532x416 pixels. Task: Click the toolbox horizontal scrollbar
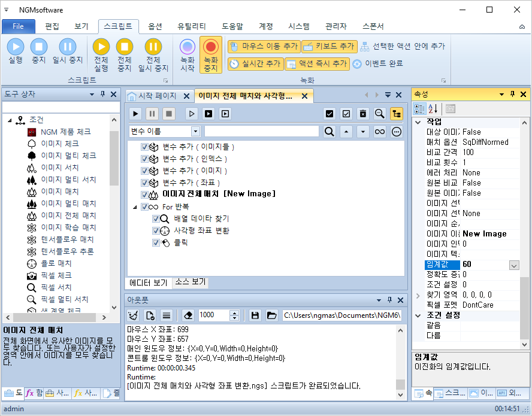point(56,317)
